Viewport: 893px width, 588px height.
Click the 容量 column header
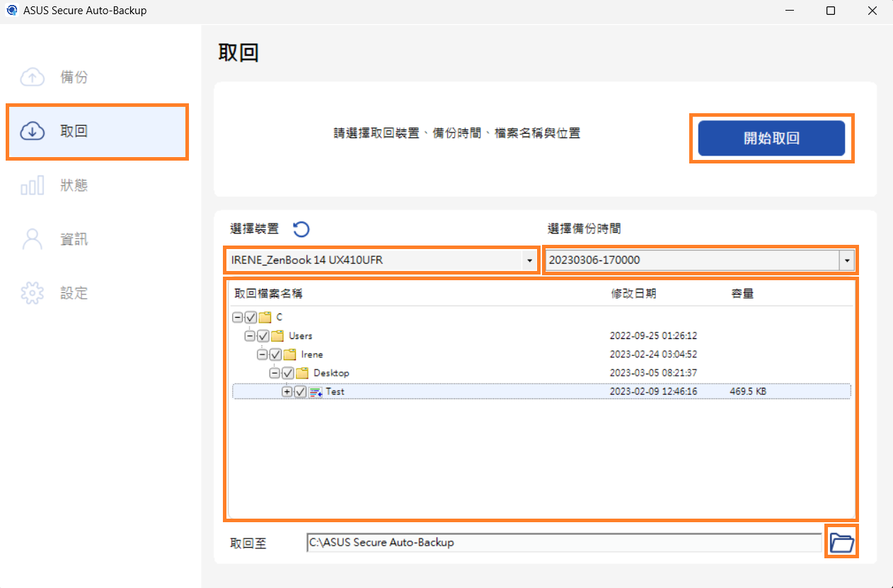tap(742, 294)
